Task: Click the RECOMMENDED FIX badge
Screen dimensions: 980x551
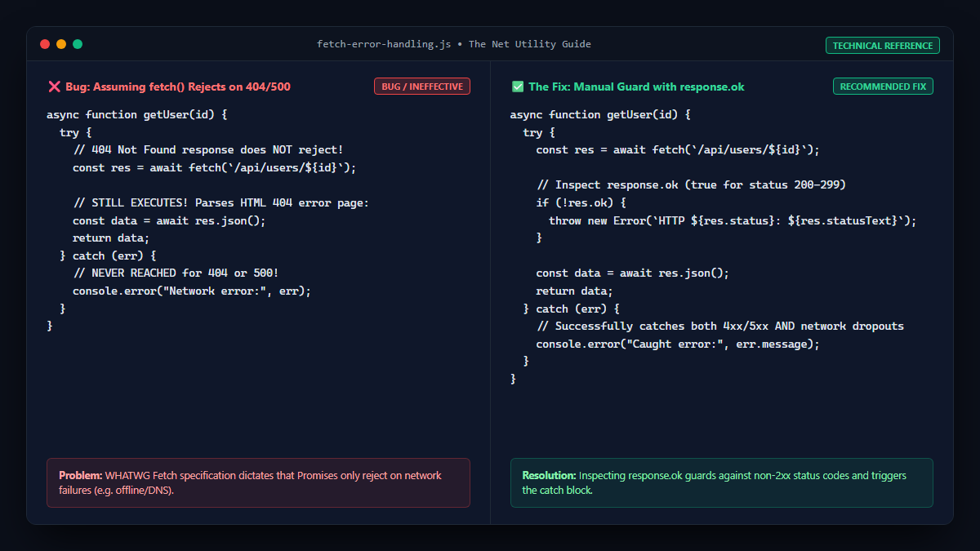Action: pos(883,87)
